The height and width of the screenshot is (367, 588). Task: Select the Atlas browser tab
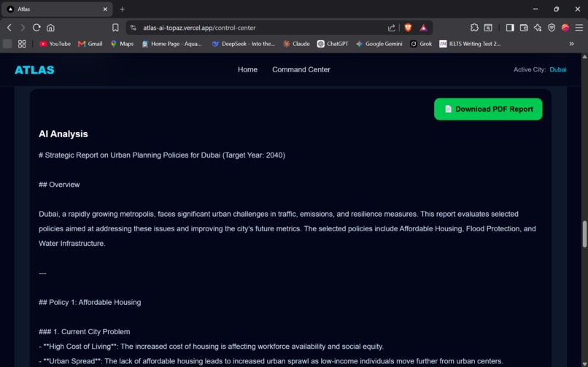[57, 9]
